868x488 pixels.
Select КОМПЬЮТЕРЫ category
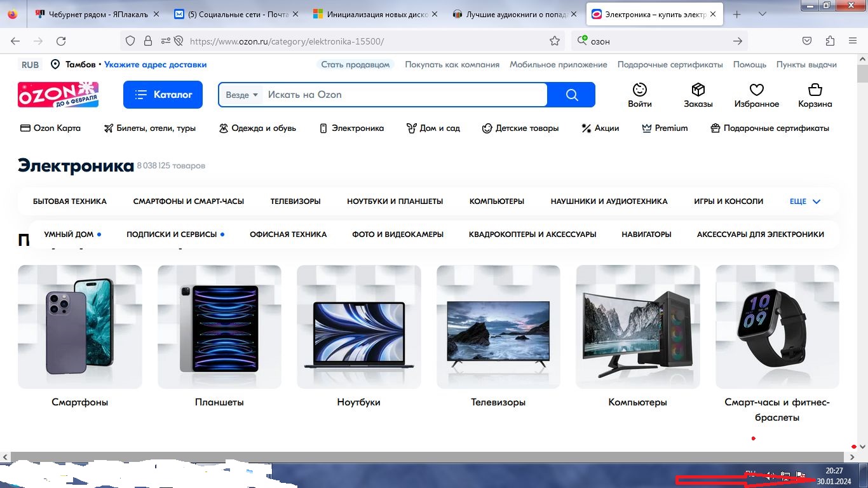(x=497, y=201)
